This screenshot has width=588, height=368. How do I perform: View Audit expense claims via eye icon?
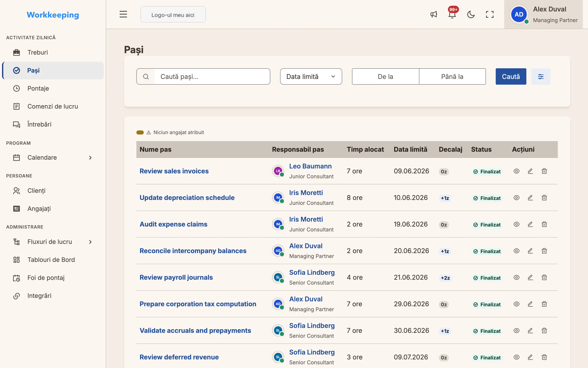(516, 224)
